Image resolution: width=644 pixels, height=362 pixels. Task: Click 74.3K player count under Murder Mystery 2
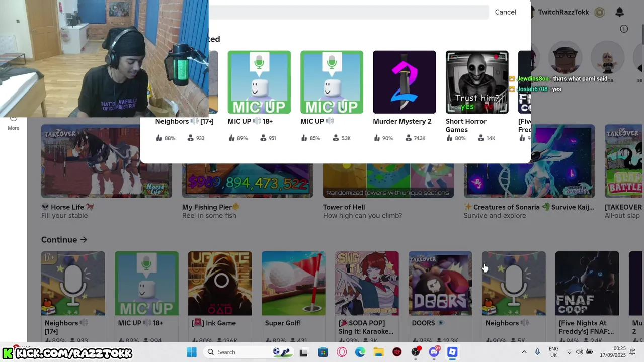pos(416,138)
